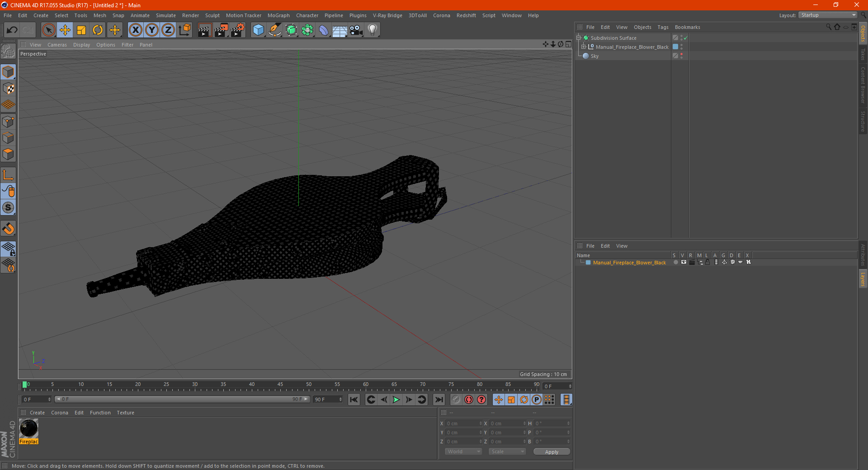The image size is (868, 470).
Task: Play the animation forward
Action: (x=396, y=399)
